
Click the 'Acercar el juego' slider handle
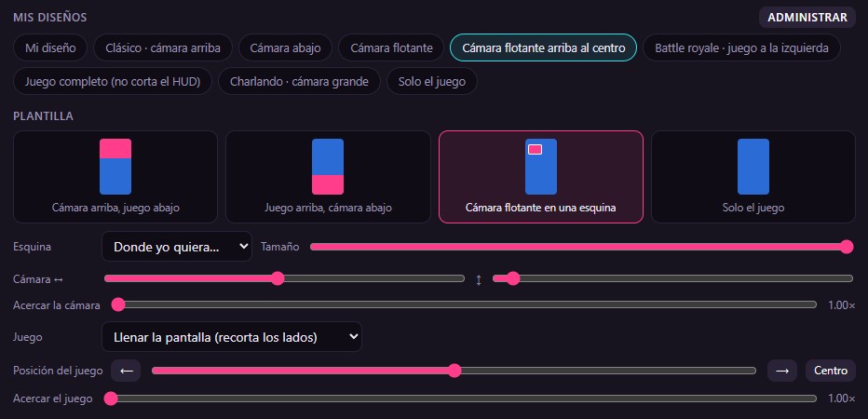[x=111, y=398]
